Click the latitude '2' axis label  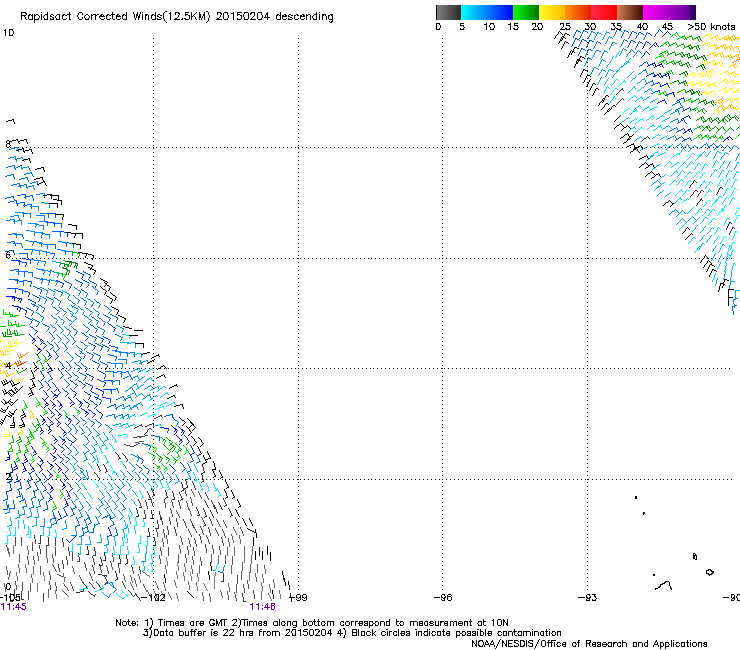coord(8,477)
